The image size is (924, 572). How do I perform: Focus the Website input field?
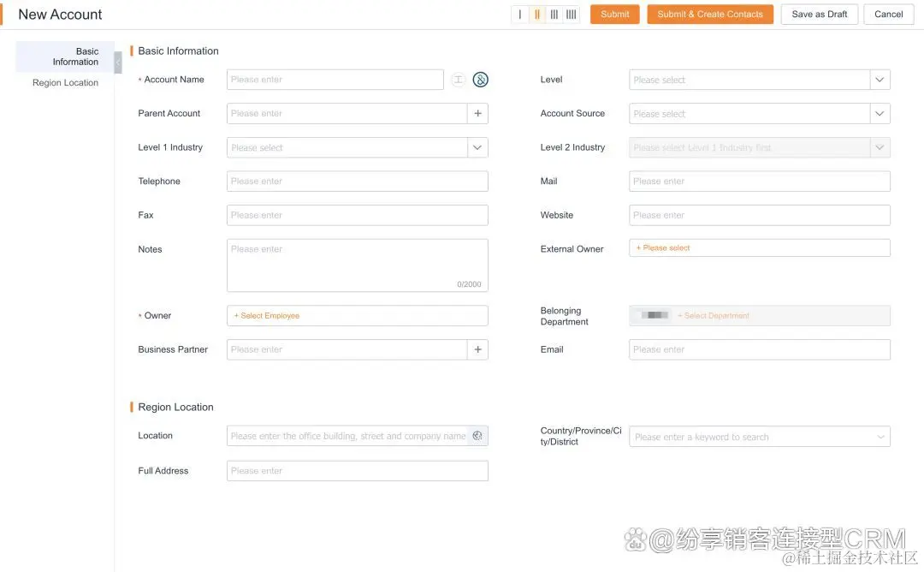[x=759, y=215]
